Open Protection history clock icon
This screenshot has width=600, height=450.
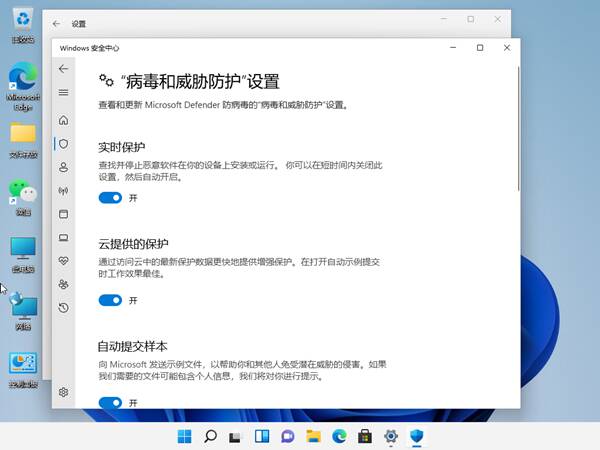[64, 308]
